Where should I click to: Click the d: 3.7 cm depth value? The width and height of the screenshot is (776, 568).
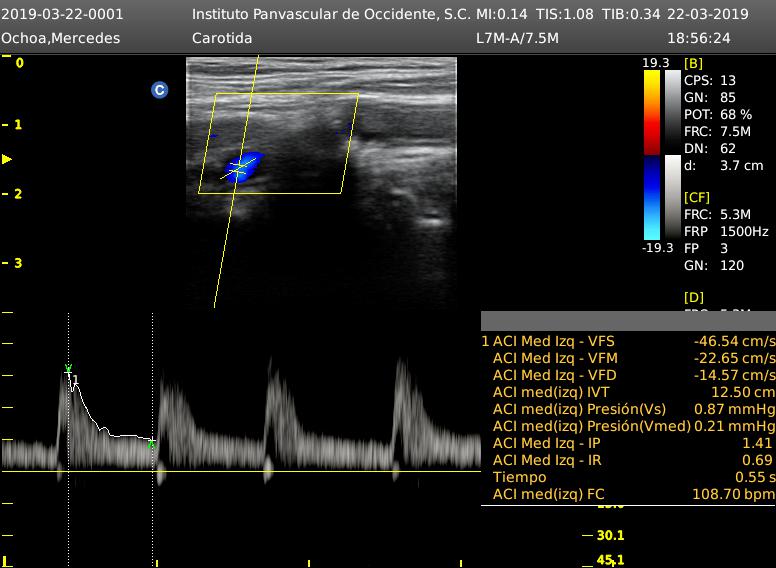724,165
